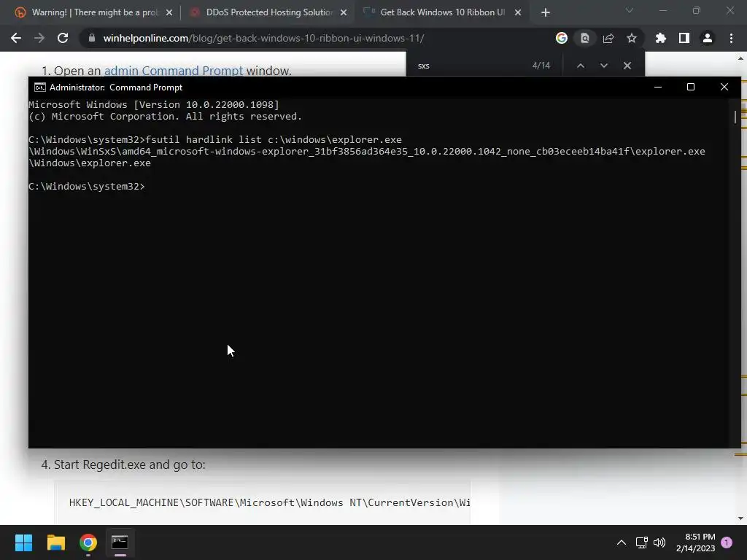
Task: Share this page using the share icon
Action: [x=608, y=38]
